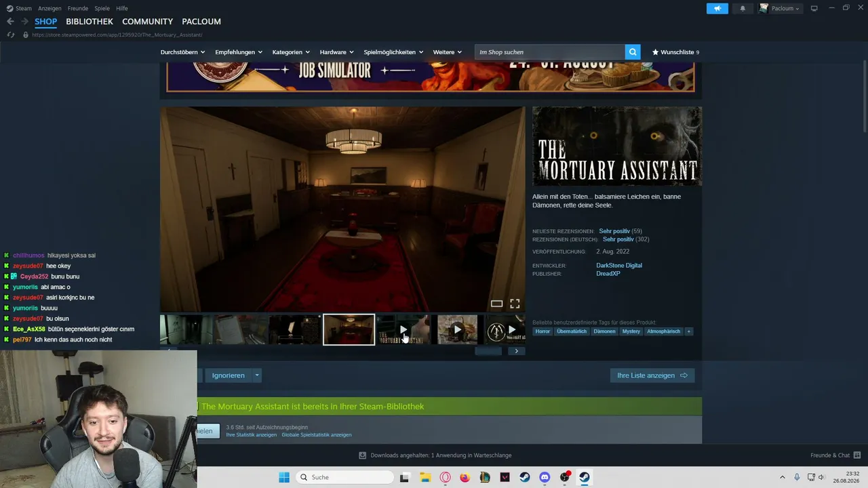Open the Hilfe menu
This screenshot has height=488, width=868.
122,8
